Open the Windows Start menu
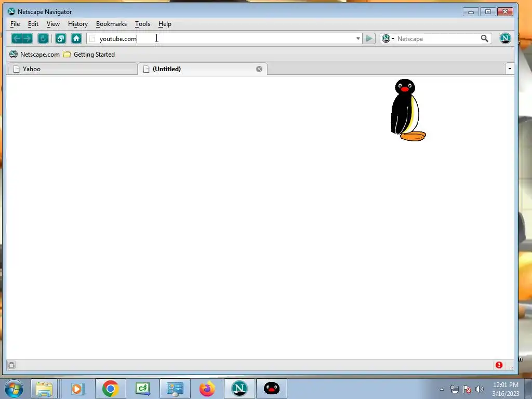The width and height of the screenshot is (532, 399). (x=14, y=389)
